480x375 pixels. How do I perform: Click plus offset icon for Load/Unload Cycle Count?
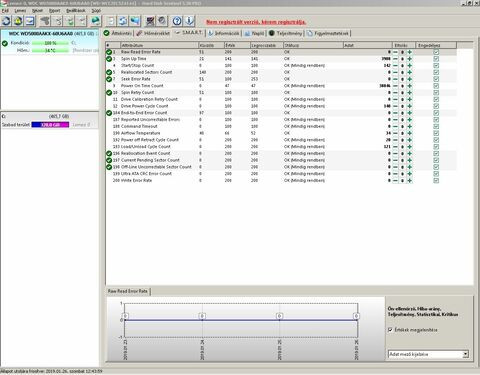pos(410,147)
